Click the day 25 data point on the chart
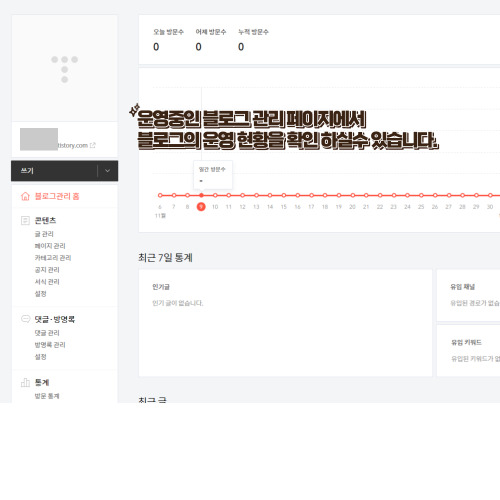Screen dimensions: 500x500 421,195
